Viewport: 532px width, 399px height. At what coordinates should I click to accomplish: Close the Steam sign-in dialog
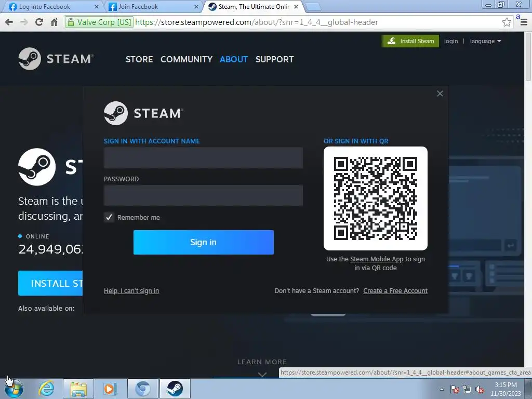click(440, 94)
